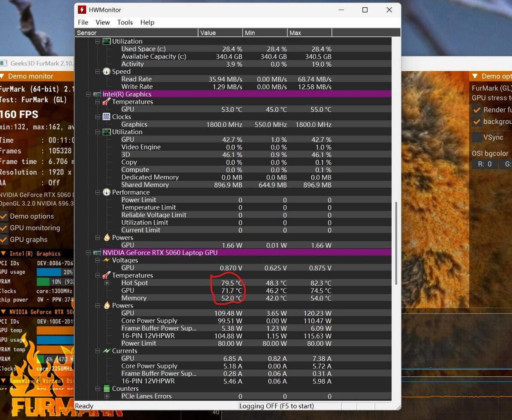Click the Speed gauge icon

point(107,71)
